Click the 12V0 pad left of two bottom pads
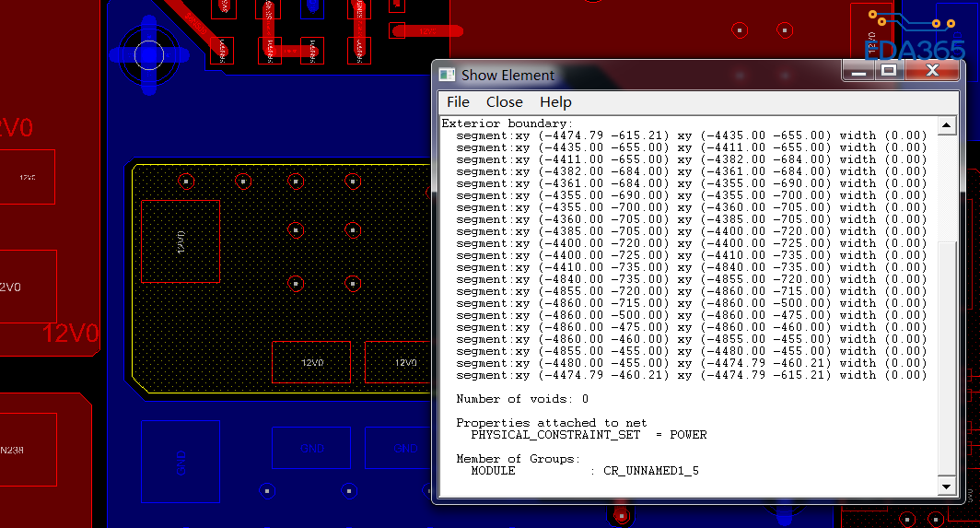980x528 pixels. (311, 362)
